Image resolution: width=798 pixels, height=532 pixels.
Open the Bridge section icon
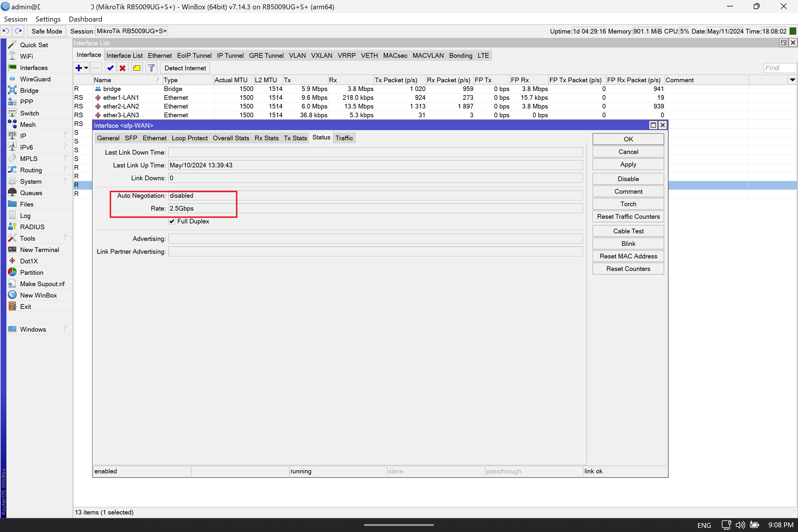[12, 90]
